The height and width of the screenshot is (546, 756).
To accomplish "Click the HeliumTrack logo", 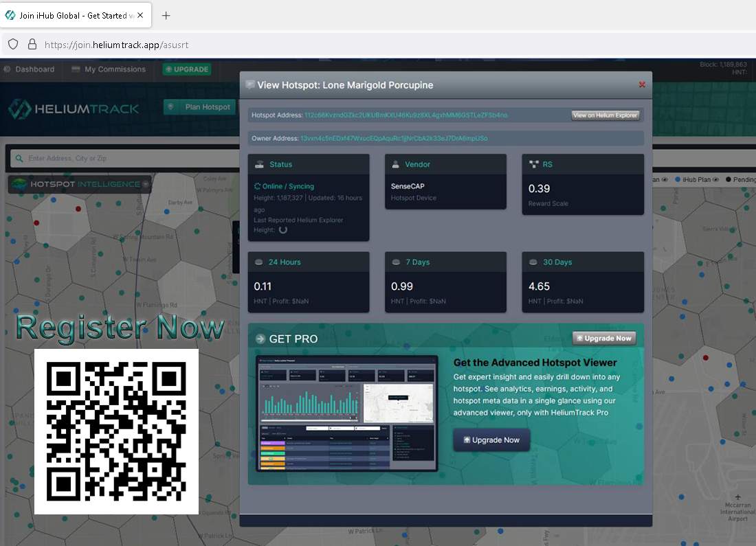I will pos(74,109).
